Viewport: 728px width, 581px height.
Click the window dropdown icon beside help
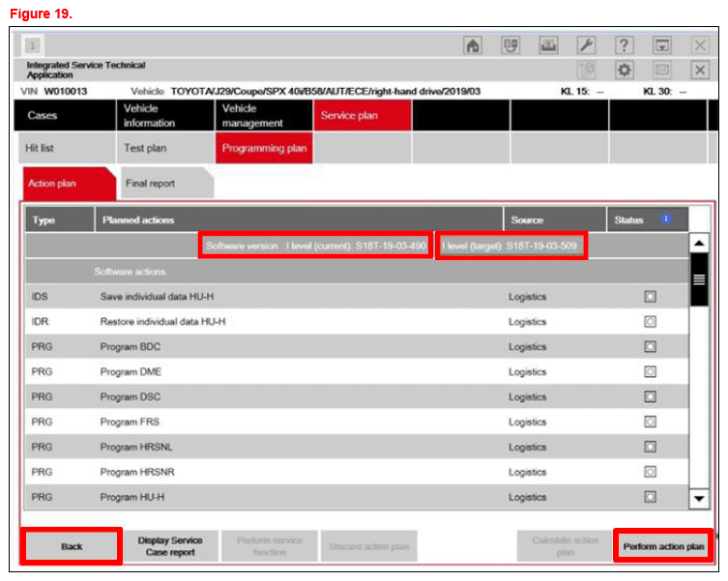point(662,45)
